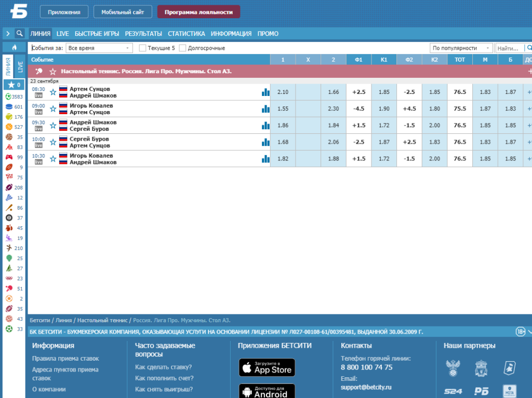Open the Правила приема ставок link

click(65, 359)
